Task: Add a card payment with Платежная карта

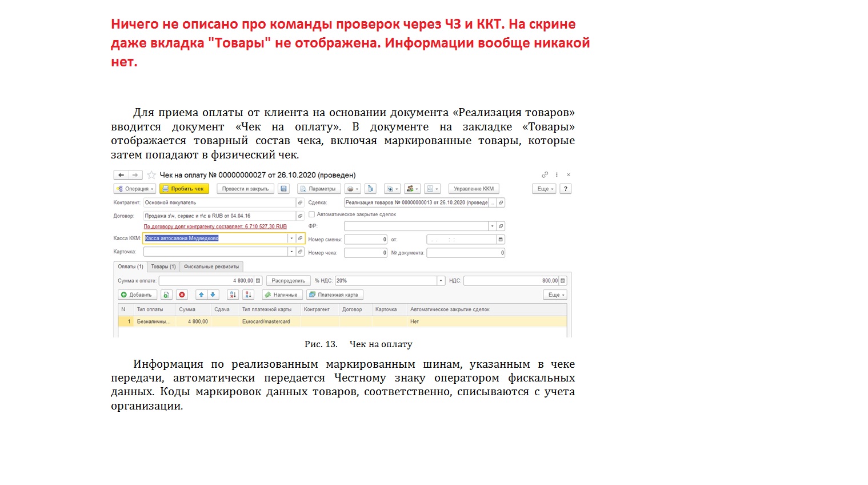Action: (335, 295)
